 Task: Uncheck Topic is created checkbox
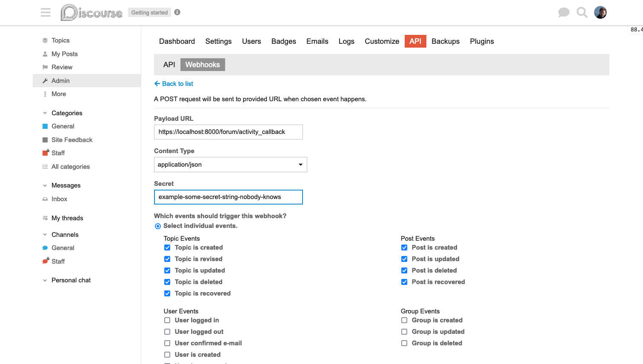point(167,247)
